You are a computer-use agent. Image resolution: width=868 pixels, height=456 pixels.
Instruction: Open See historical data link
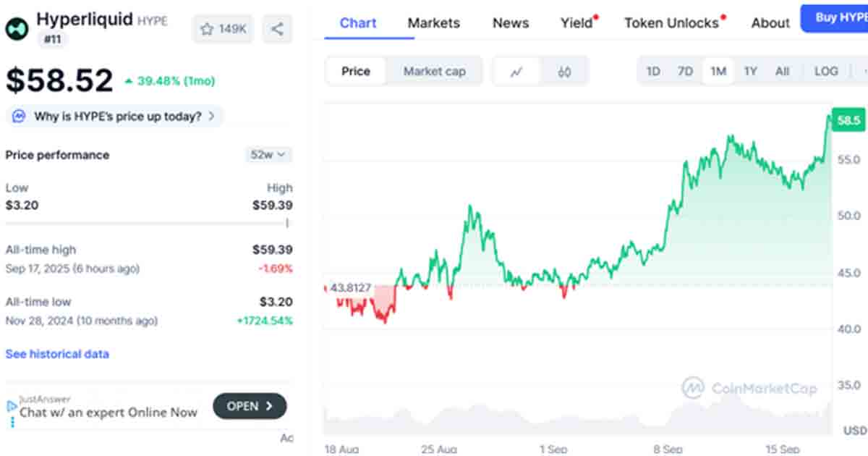tap(57, 354)
